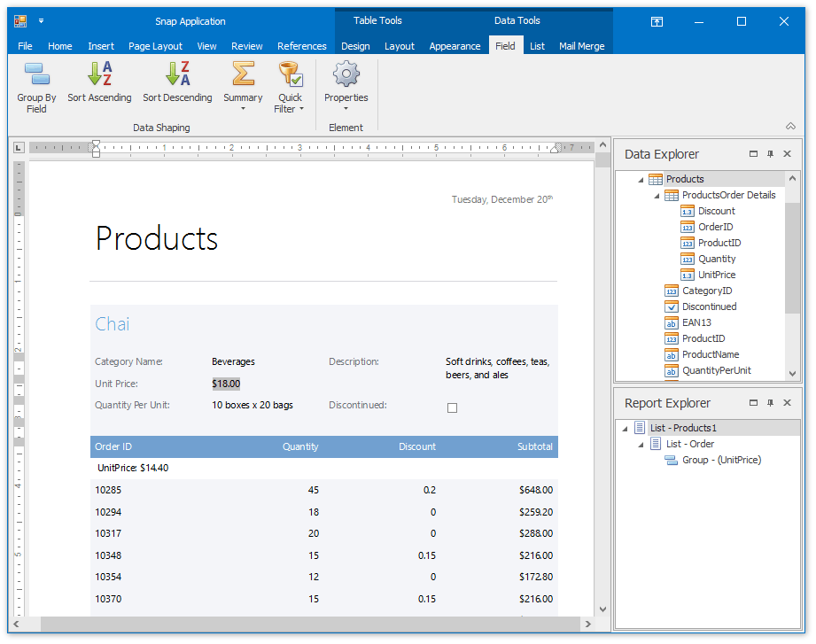Maximize the Report Explorer panel
The height and width of the screenshot is (644, 816).
[753, 403]
